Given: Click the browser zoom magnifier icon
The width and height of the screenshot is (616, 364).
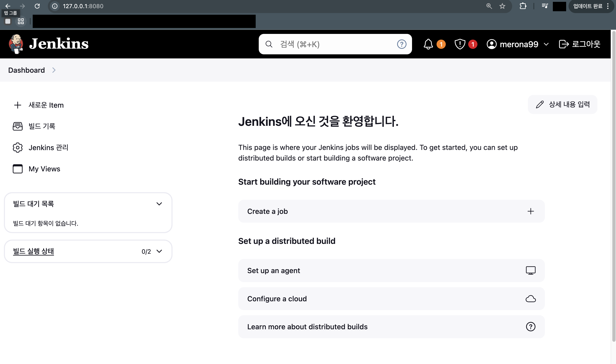Looking at the screenshot, I should click(489, 6).
